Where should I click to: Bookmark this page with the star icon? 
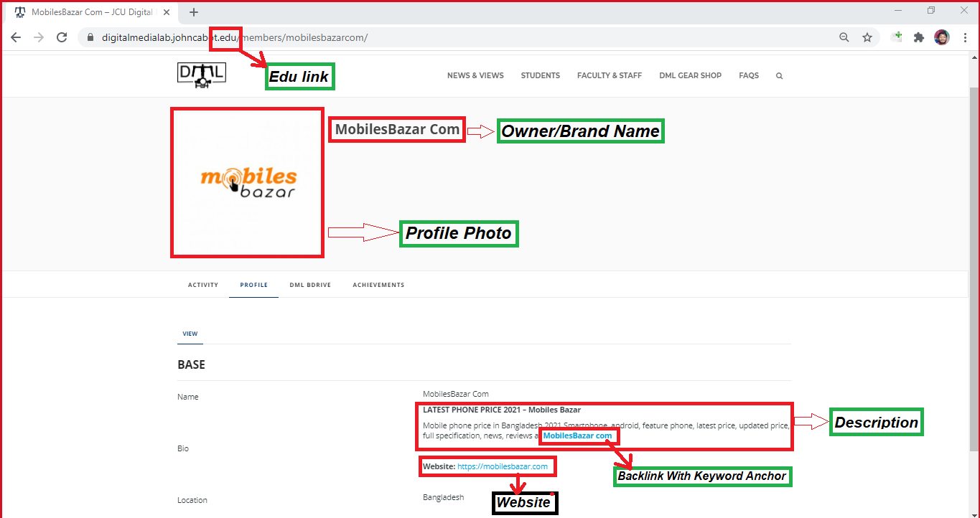coord(867,37)
